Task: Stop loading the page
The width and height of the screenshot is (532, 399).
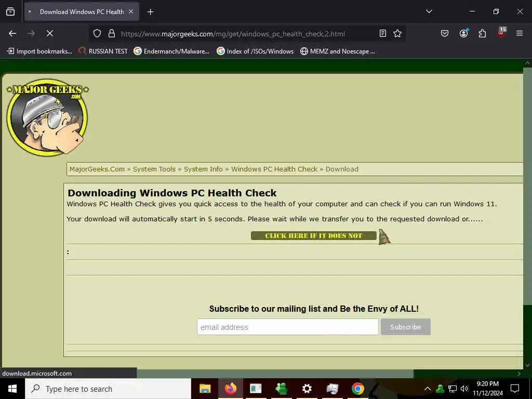Action: [x=49, y=33]
